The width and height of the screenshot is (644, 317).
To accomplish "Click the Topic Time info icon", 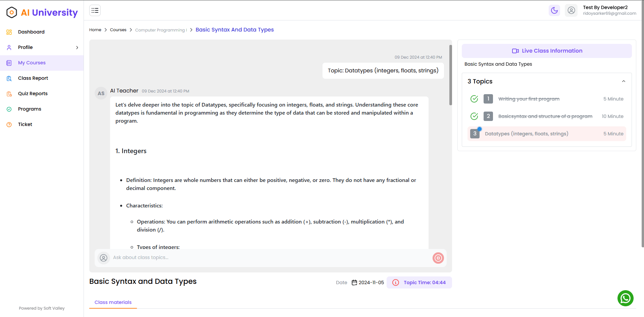I will coord(396,282).
